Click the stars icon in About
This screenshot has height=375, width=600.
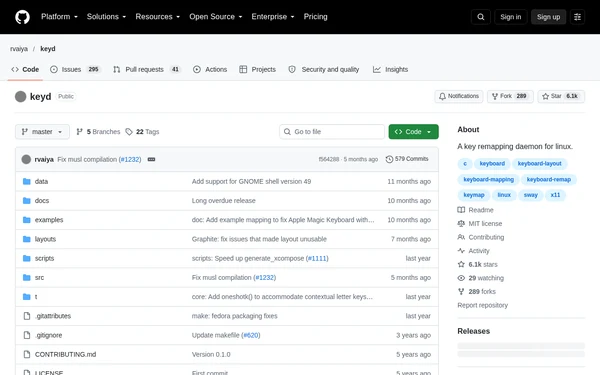(x=461, y=264)
